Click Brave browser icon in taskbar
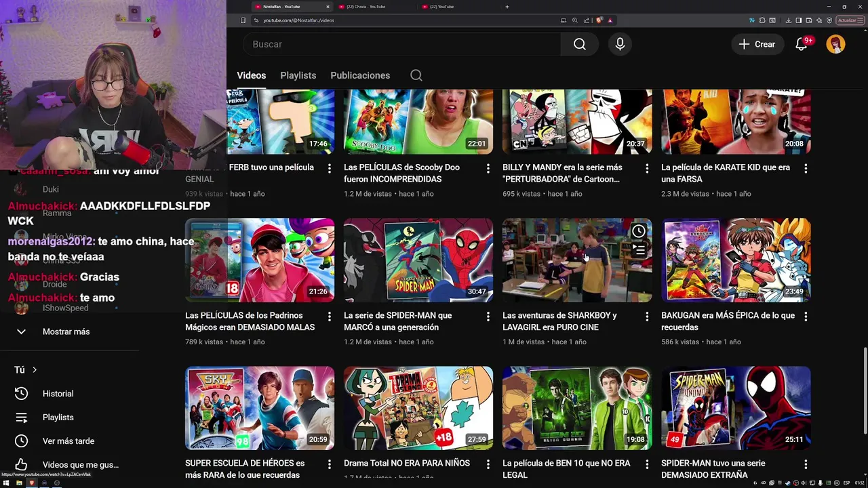 click(x=31, y=483)
